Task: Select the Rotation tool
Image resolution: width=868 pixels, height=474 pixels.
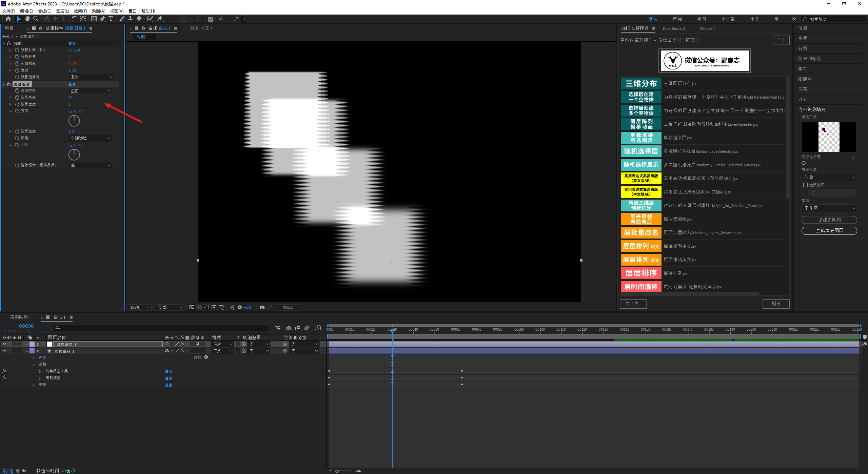Action: click(74, 19)
